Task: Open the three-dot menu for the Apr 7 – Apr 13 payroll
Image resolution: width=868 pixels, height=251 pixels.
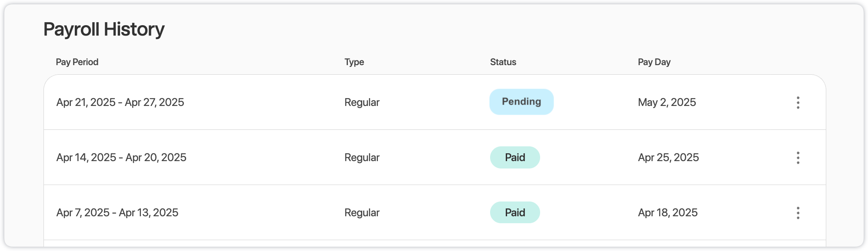Action: (798, 213)
